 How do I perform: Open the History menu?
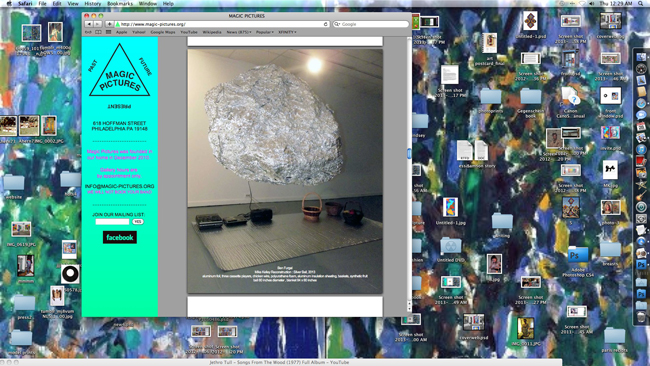coord(92,3)
